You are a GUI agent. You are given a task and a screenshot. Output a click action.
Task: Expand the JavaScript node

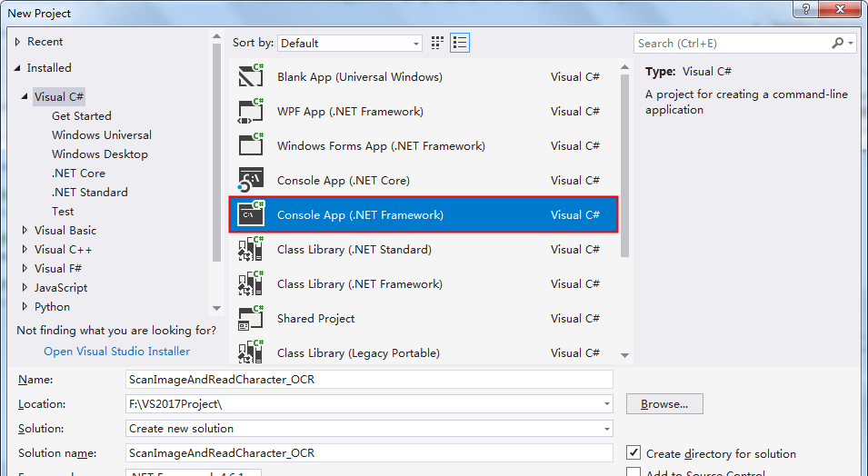coord(25,288)
